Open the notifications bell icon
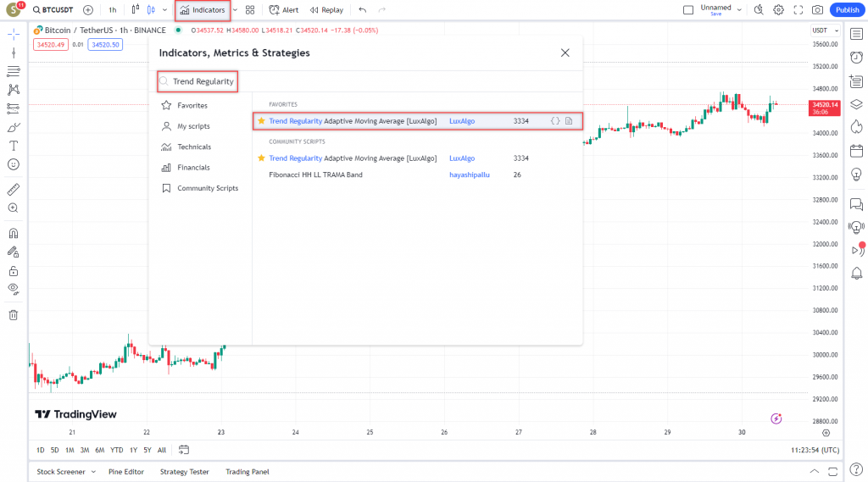 pos(856,274)
